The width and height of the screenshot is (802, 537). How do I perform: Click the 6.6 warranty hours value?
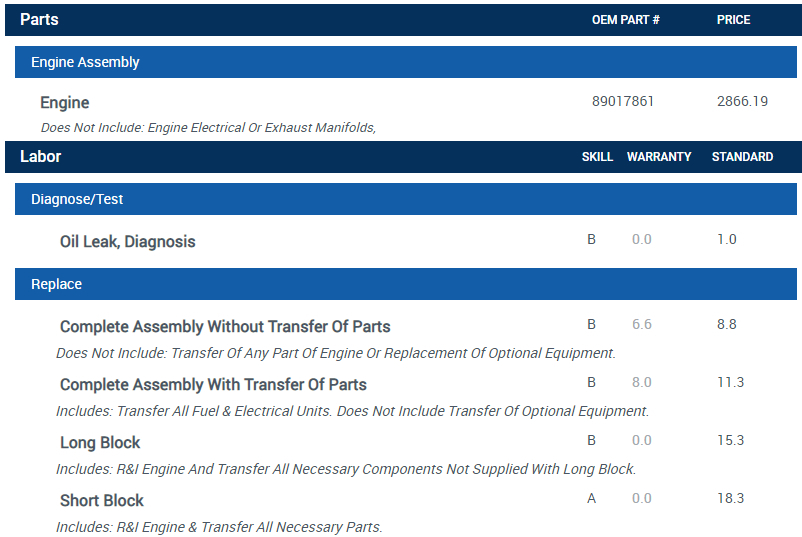coord(642,324)
